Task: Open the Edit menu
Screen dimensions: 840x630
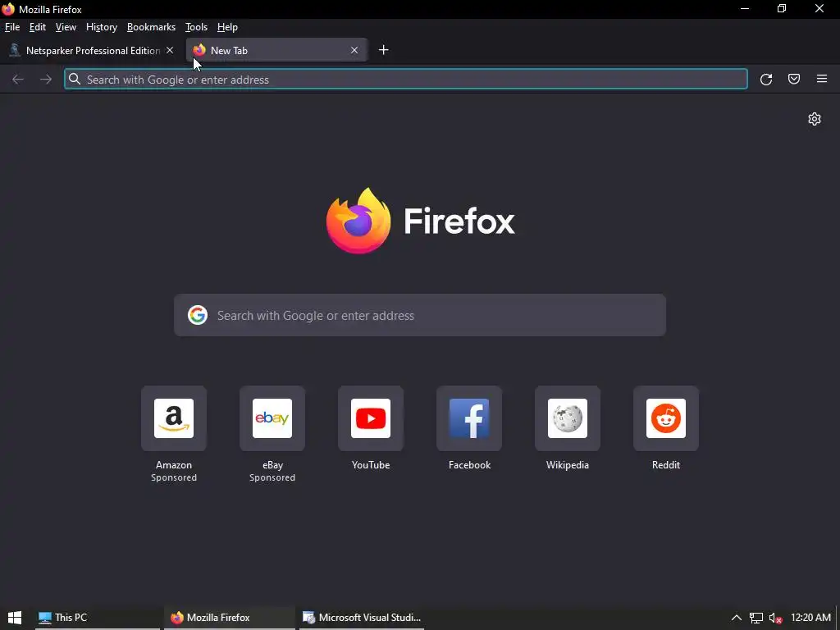Action: click(38, 27)
